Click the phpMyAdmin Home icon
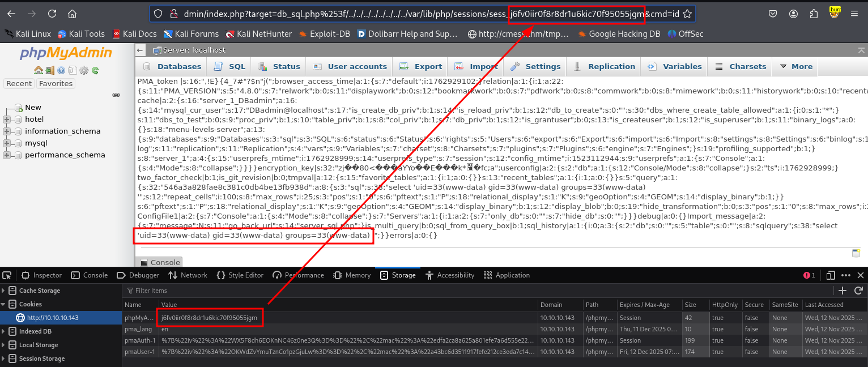 (x=38, y=71)
